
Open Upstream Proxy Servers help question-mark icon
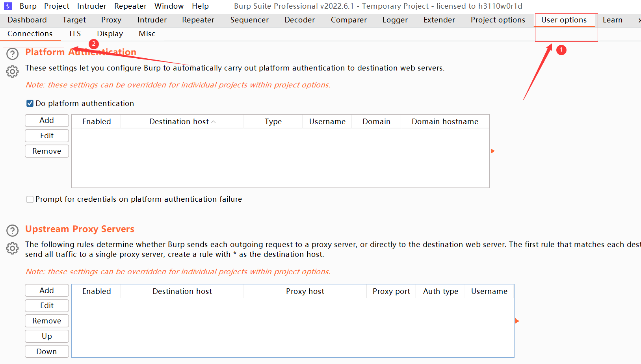13,230
